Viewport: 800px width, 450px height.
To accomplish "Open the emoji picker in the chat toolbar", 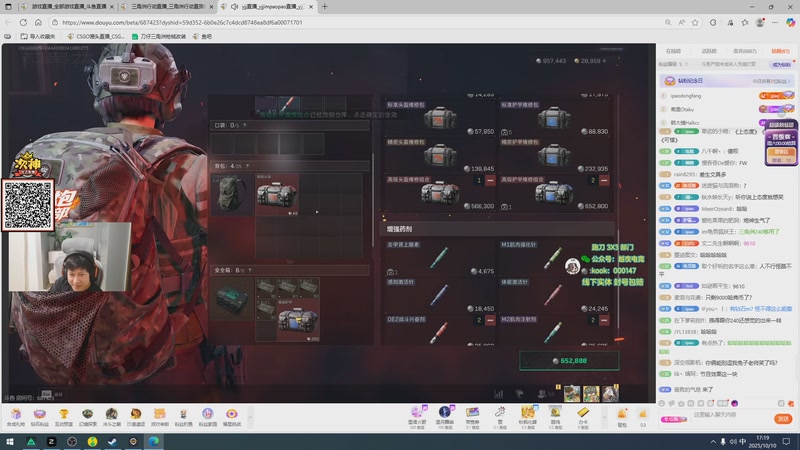I will 662,403.
